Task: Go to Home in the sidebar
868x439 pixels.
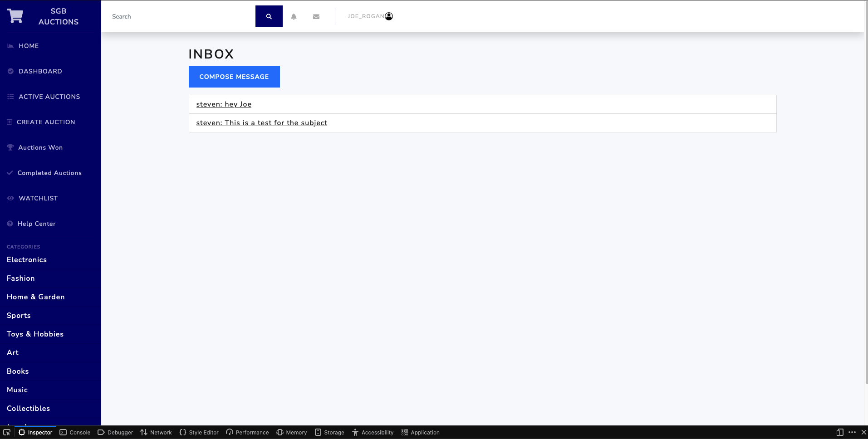Action: tap(29, 46)
